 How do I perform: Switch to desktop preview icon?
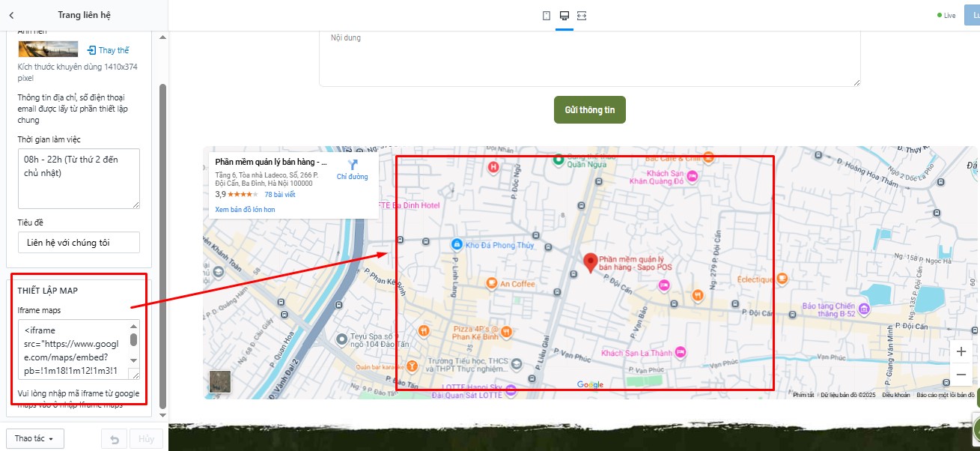point(564,16)
